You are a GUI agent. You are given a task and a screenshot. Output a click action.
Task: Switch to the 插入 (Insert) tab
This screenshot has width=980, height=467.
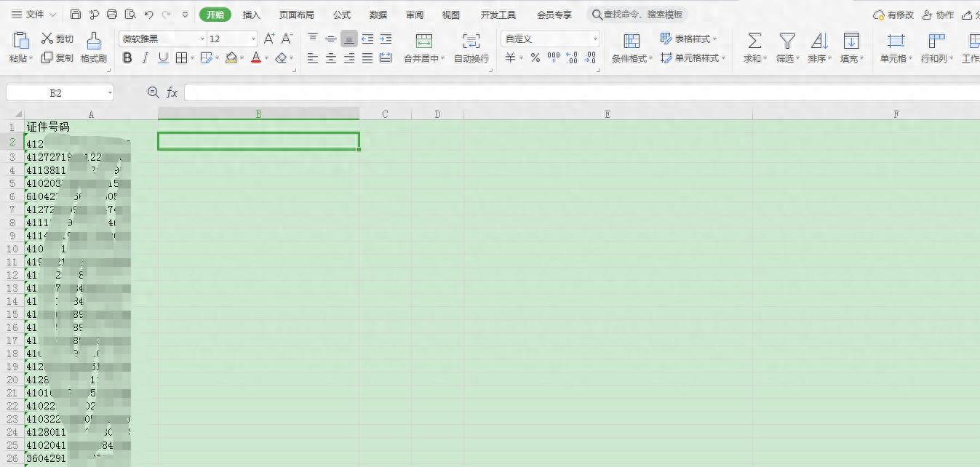tap(251, 15)
